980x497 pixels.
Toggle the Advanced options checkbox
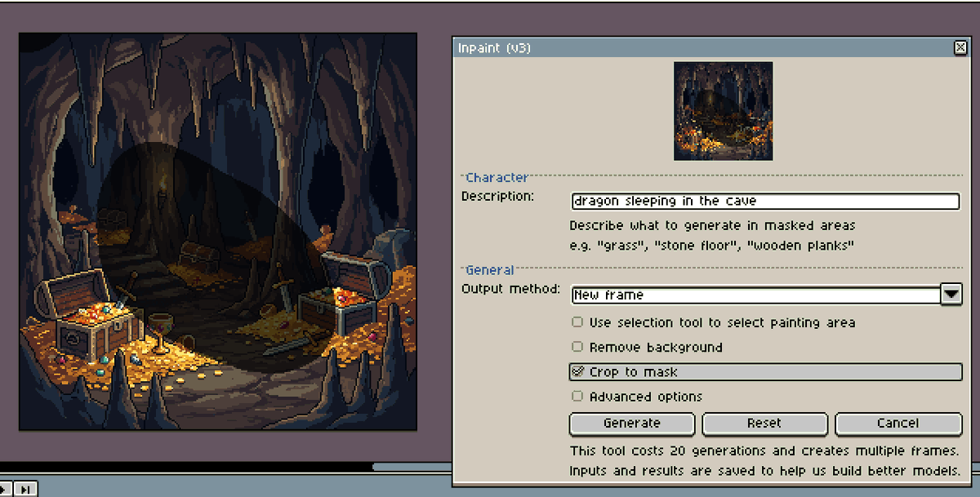click(577, 397)
